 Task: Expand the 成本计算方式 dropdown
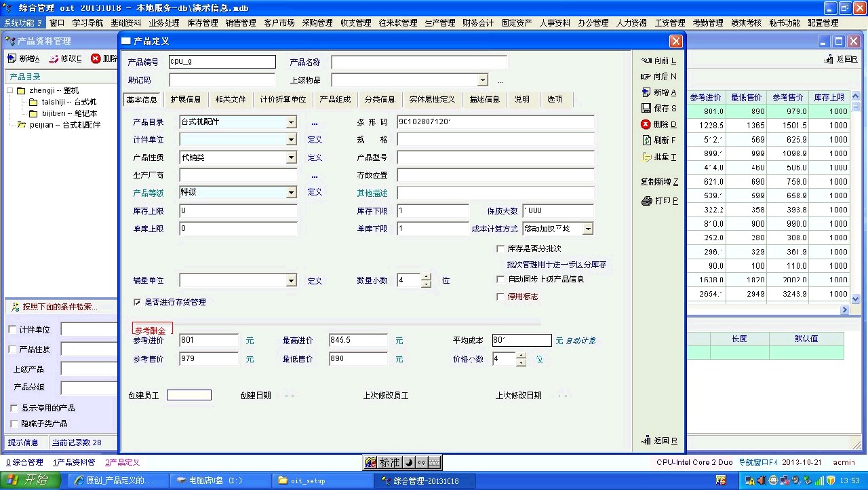tap(587, 229)
